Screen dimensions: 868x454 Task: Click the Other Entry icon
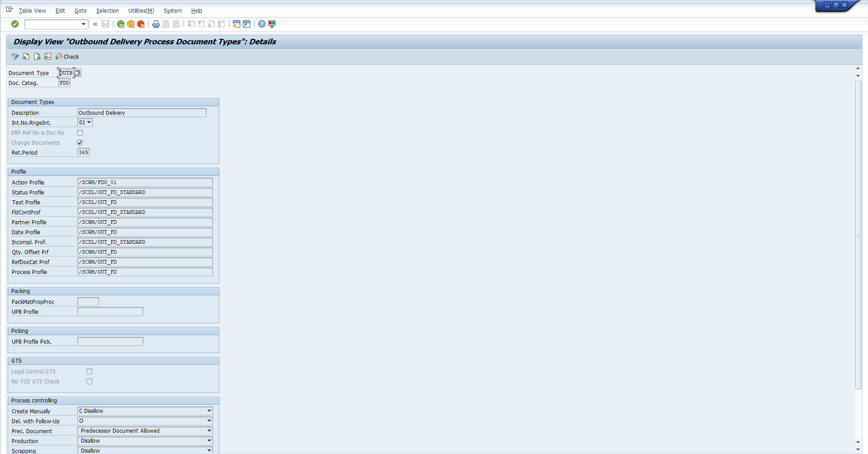[x=47, y=57]
